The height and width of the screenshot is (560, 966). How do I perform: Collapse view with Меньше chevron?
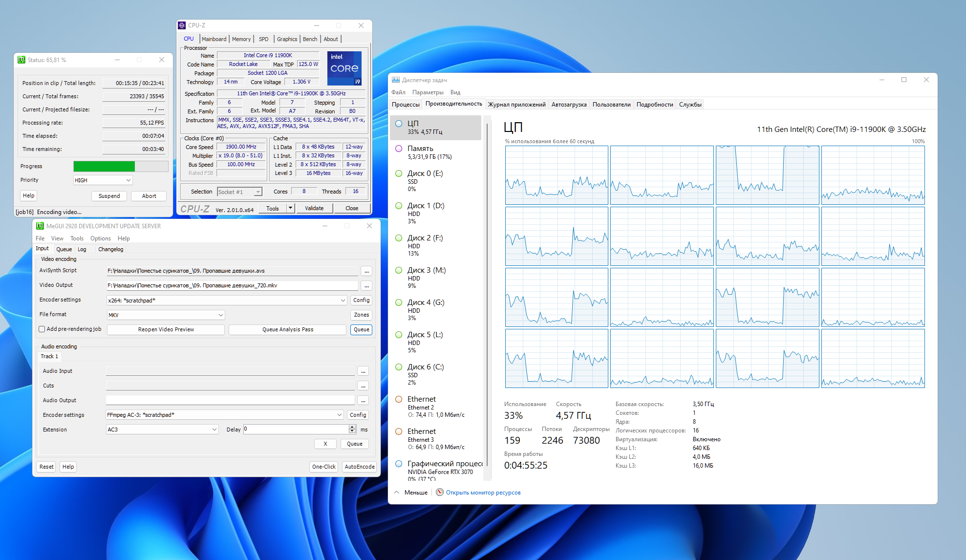click(397, 492)
